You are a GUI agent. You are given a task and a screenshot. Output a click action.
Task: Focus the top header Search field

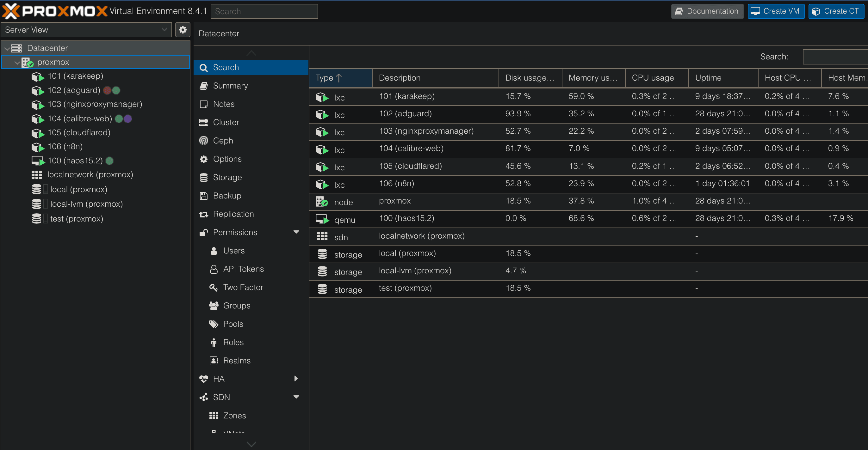(264, 11)
